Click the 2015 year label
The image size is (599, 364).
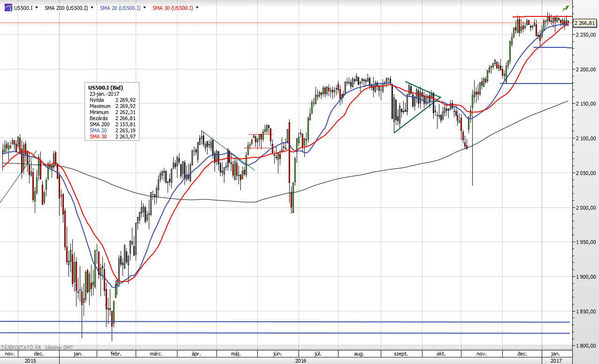(x=30, y=360)
